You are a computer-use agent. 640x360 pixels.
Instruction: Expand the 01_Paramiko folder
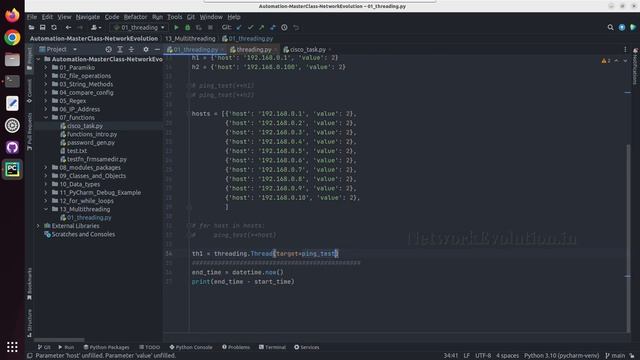coord(46,67)
